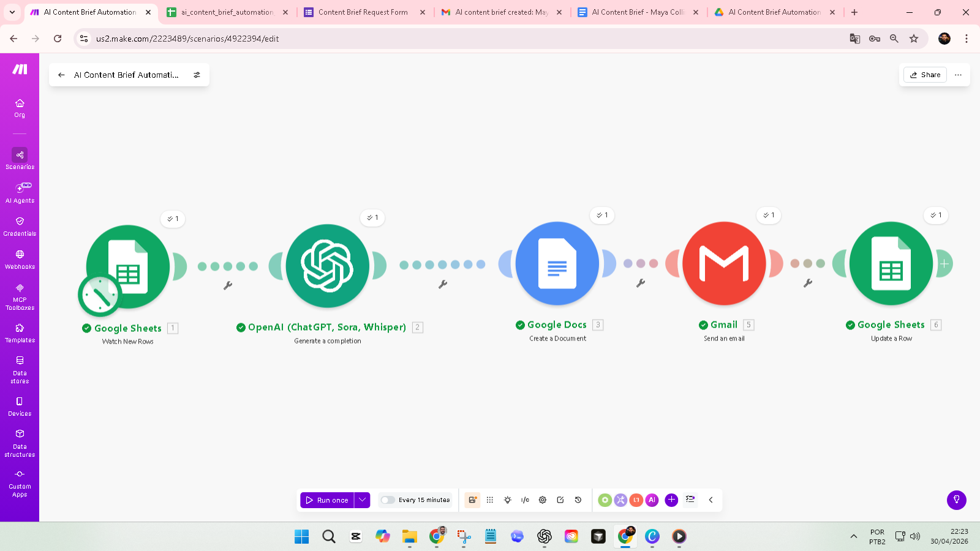Viewport: 980px width, 551px height.
Task: Switch to Gmail AI content brief created tab
Action: [502, 12]
